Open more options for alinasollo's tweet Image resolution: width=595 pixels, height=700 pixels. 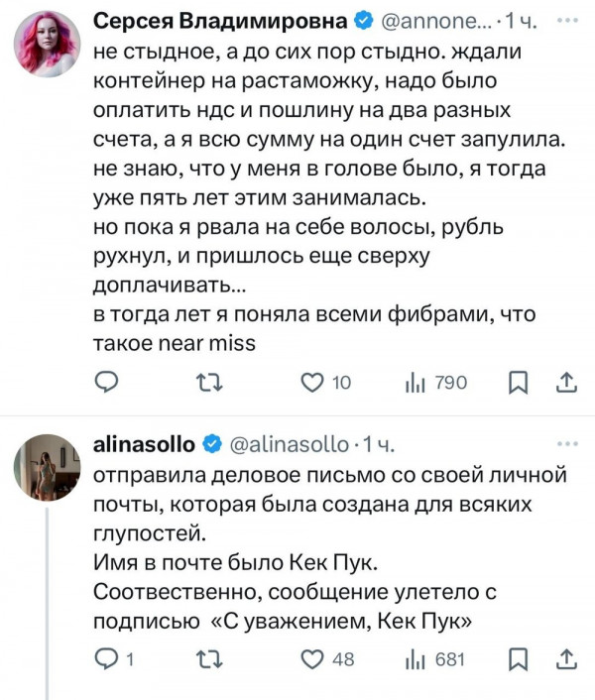click(x=567, y=441)
